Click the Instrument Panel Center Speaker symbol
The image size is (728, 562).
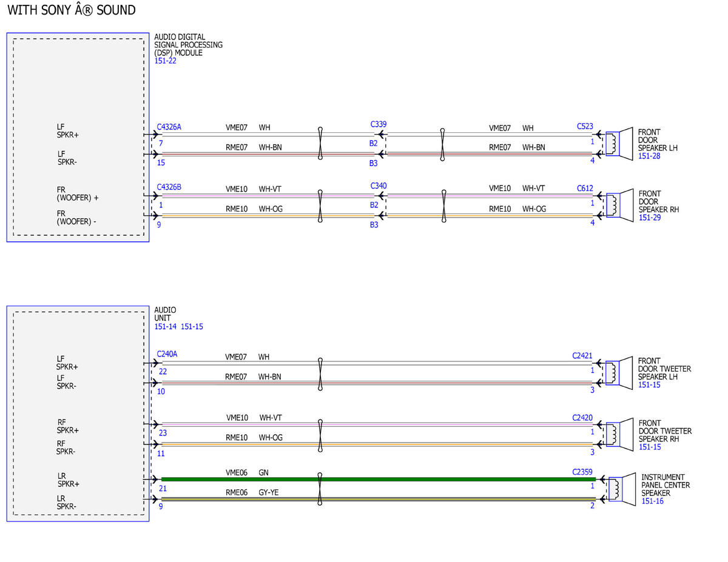pos(622,489)
